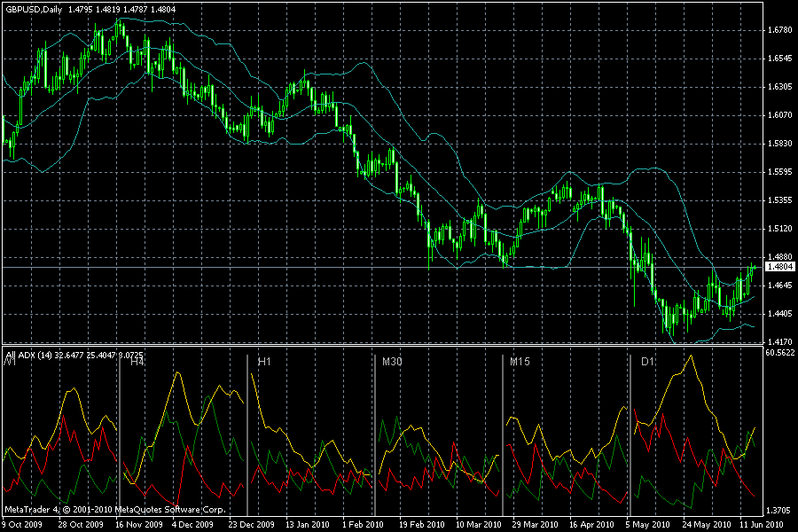Click the 1 Feb 2010 date label
This screenshot has width=798, height=532.
pyautogui.click(x=363, y=524)
